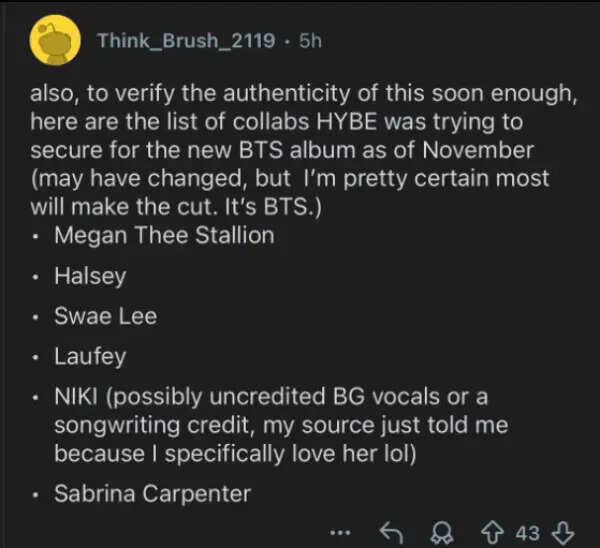This screenshot has width=600, height=548.
Task: Open Think_Brush_2119 user profile
Action: pyautogui.click(x=185, y=41)
